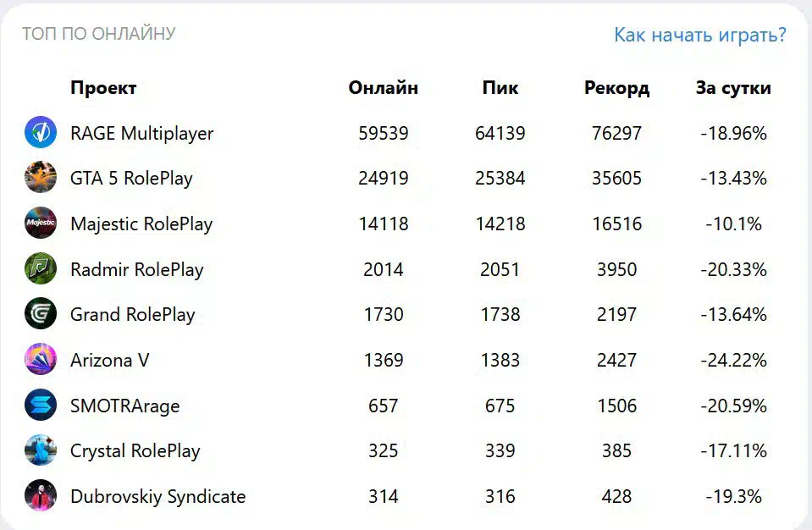Click the RAGE Multiplayer blue checkmark icon

click(x=41, y=132)
